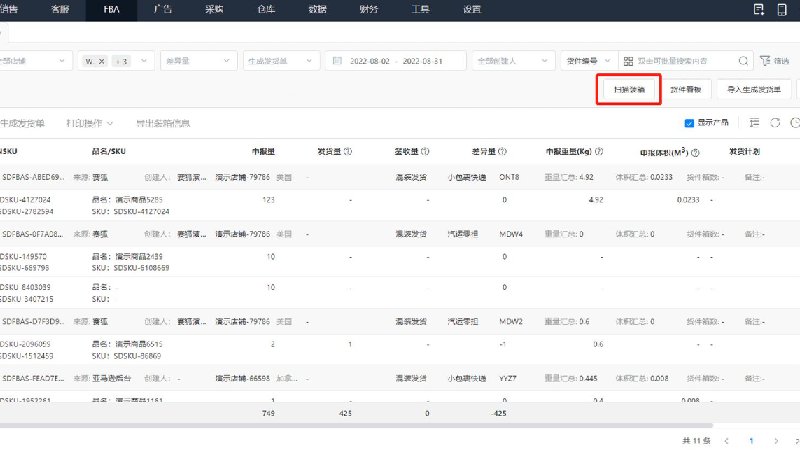Open the 工具 menu
800x450 pixels.
click(x=420, y=9)
